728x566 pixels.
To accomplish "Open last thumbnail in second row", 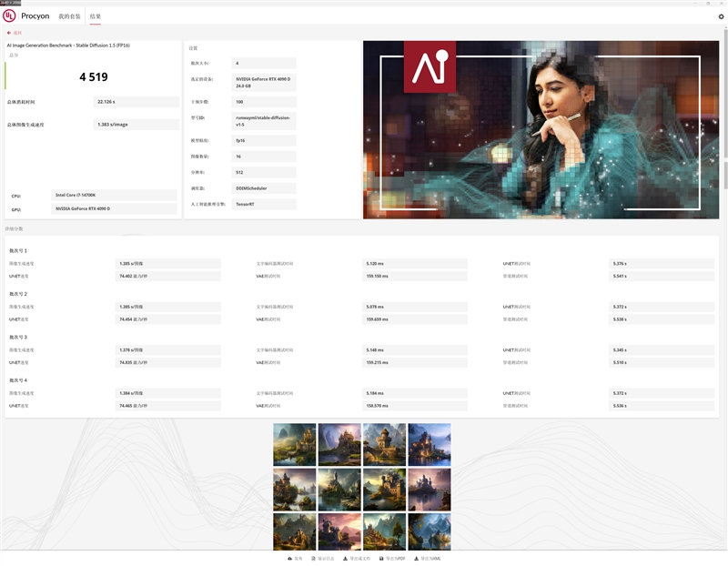I will click(430, 490).
